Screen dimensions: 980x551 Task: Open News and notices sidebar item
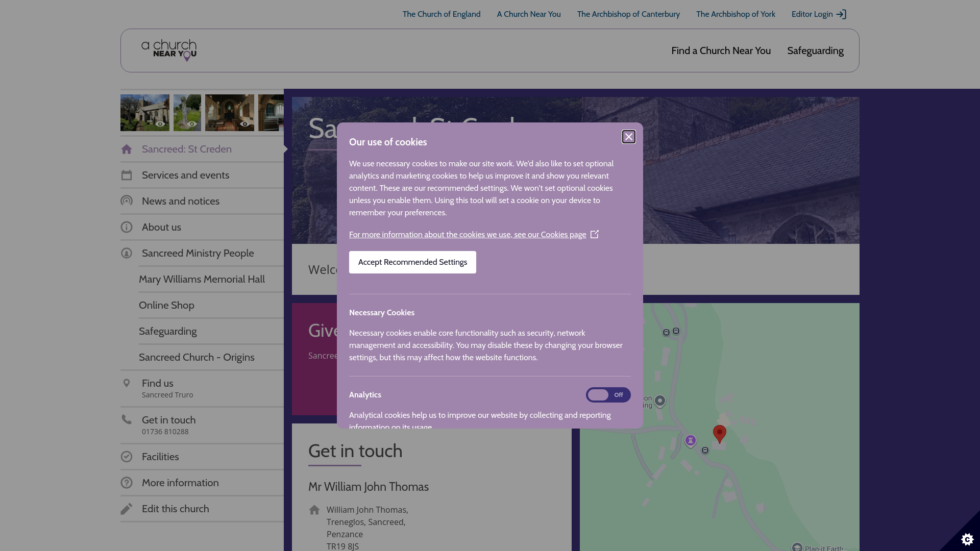202,201
